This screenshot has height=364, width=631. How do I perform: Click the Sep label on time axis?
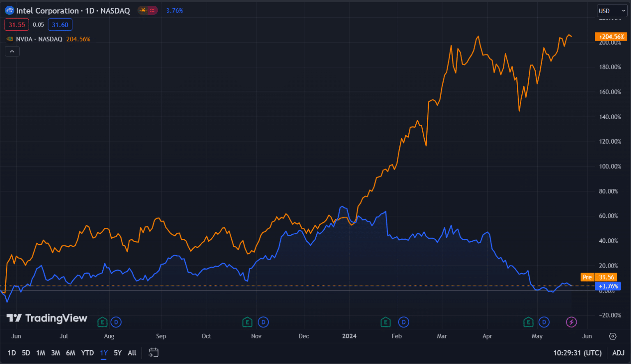[161, 336]
